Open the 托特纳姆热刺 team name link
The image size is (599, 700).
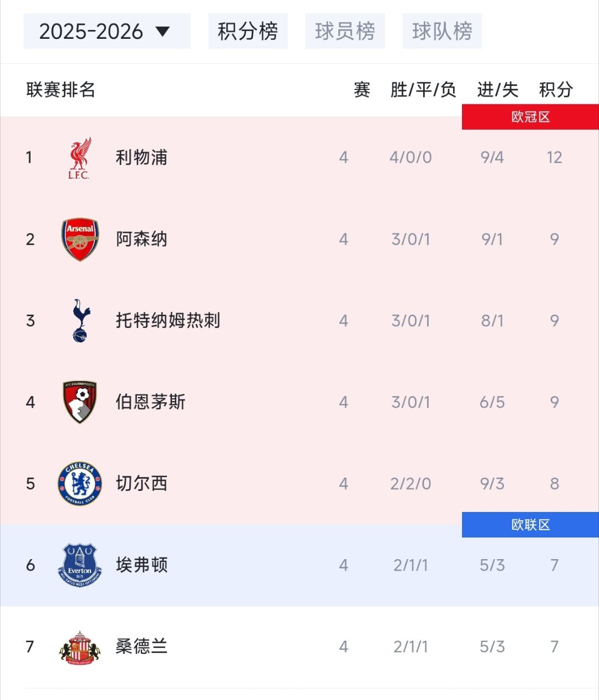168,321
